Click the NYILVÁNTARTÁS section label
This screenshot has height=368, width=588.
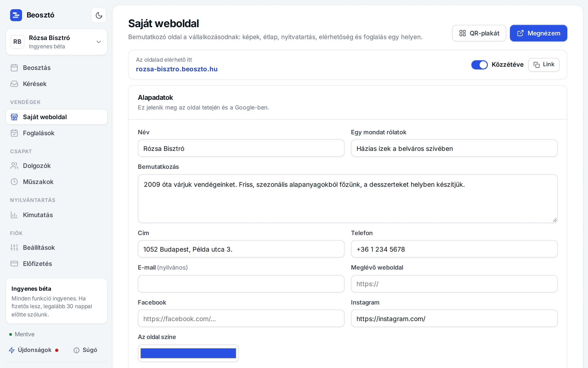pyautogui.click(x=33, y=200)
